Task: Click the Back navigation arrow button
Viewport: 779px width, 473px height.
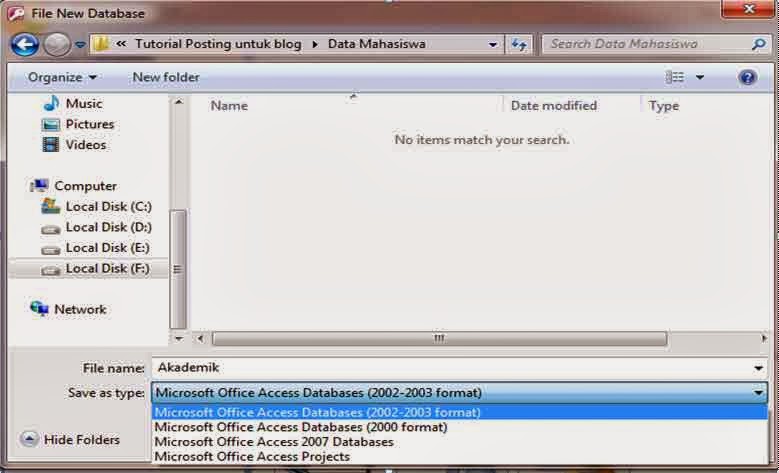Action: [x=25, y=45]
